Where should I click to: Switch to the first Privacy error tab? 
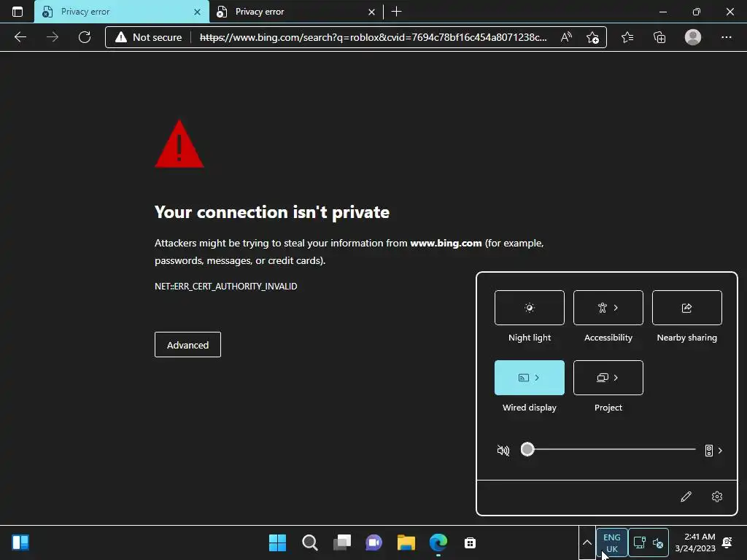pyautogui.click(x=122, y=12)
